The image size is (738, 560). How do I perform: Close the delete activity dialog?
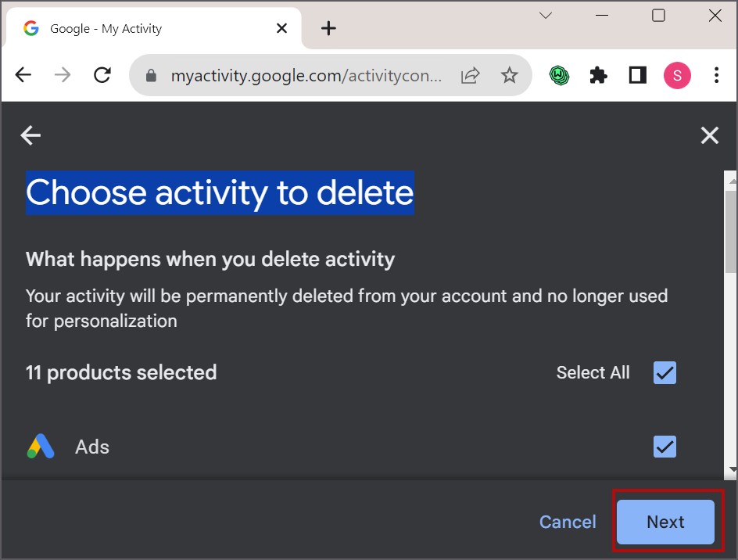tap(709, 135)
